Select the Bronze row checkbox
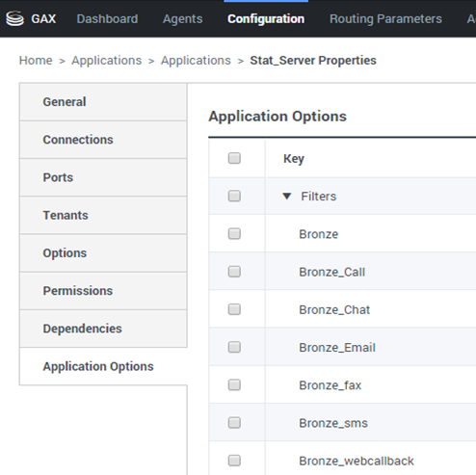 [234, 234]
